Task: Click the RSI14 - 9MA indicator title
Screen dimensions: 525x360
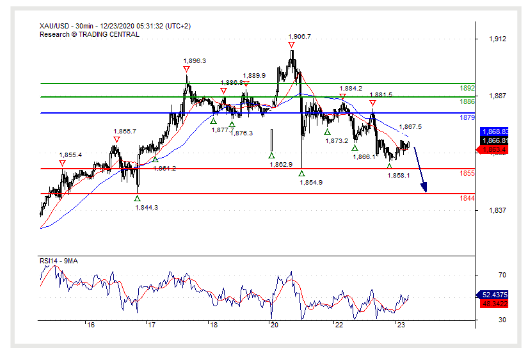Action: (x=59, y=261)
